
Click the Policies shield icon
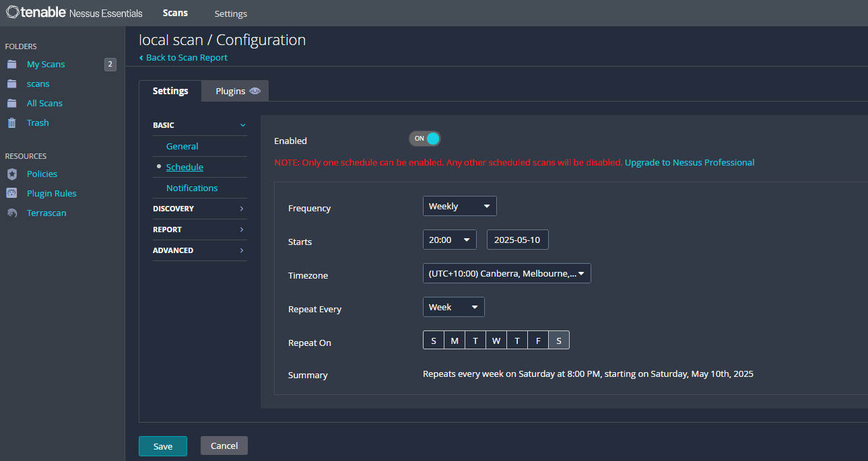coord(11,174)
